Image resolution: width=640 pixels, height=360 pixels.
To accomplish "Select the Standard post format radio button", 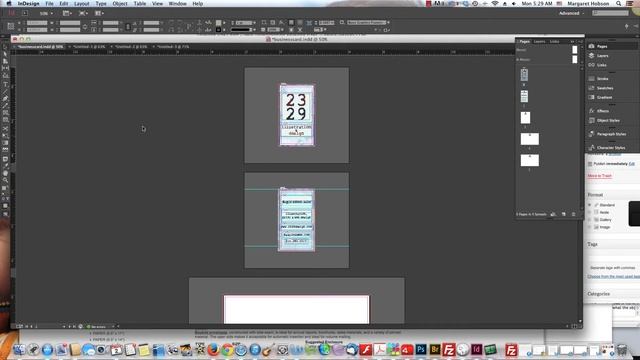I will (x=589, y=205).
